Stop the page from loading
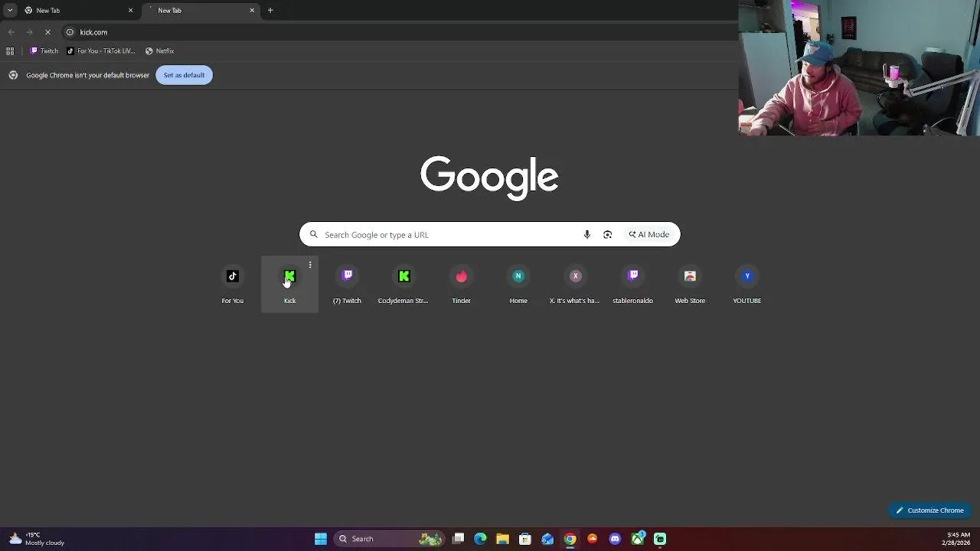The image size is (980, 551). (47, 32)
